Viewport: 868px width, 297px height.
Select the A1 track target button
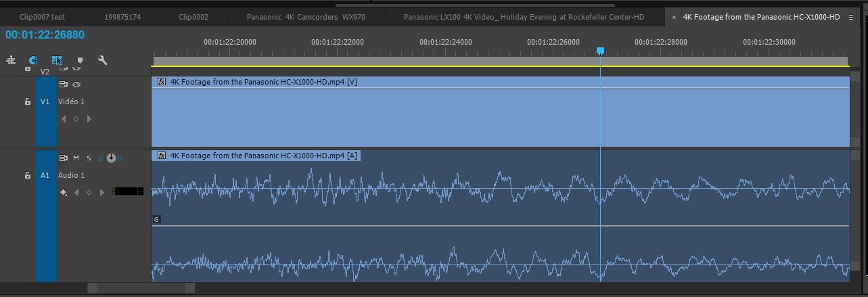point(45,175)
